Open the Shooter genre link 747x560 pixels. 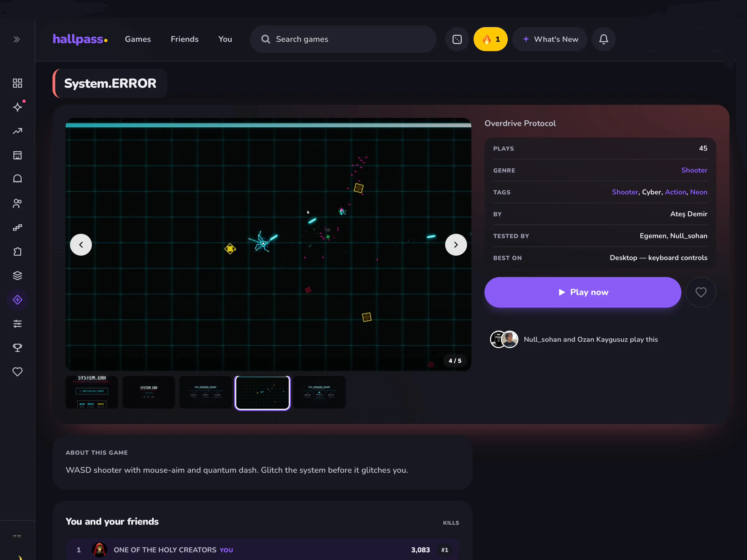[x=694, y=170]
